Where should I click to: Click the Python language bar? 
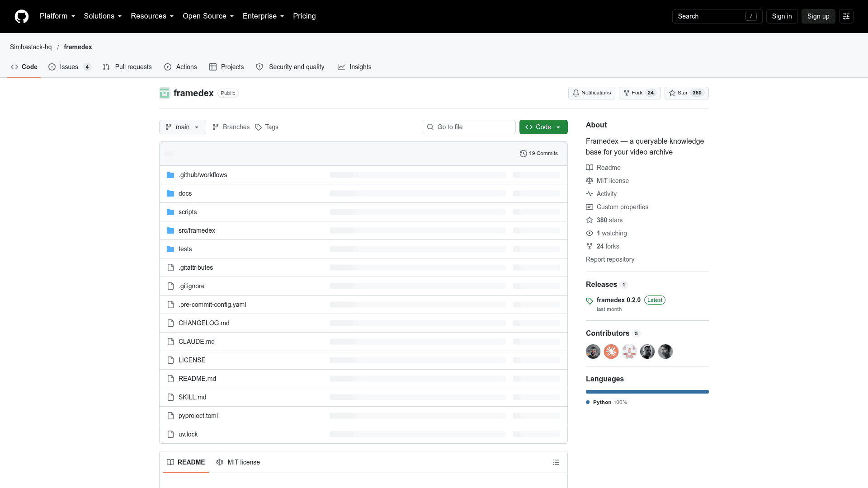click(x=647, y=392)
